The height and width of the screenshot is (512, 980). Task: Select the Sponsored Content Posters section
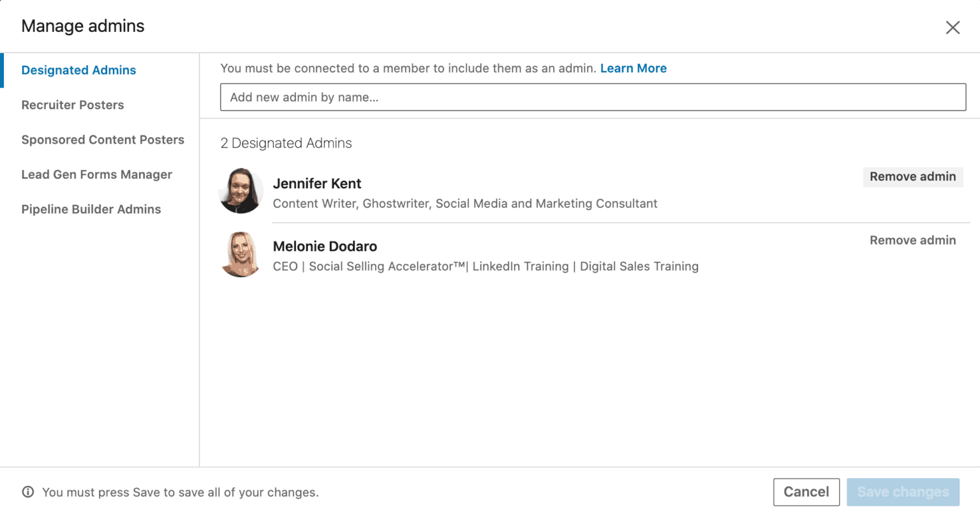pos(103,139)
